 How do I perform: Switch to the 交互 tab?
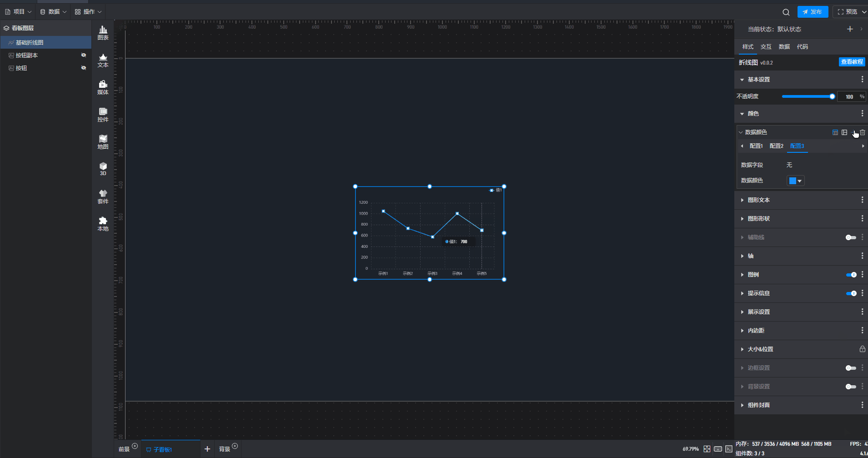(766, 47)
